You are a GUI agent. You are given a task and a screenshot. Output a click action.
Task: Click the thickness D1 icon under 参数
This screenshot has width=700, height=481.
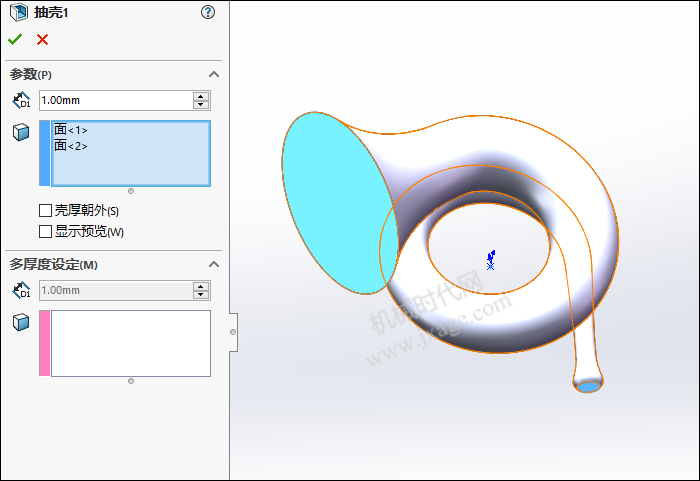21,100
